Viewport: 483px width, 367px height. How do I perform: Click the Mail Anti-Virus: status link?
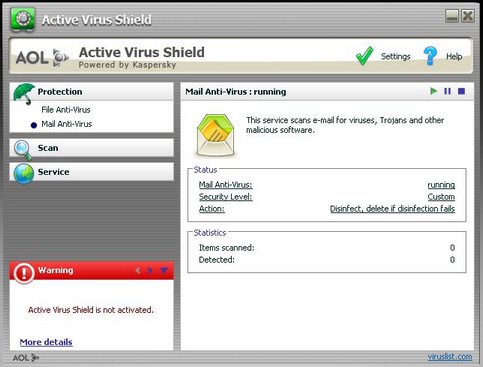click(x=226, y=185)
